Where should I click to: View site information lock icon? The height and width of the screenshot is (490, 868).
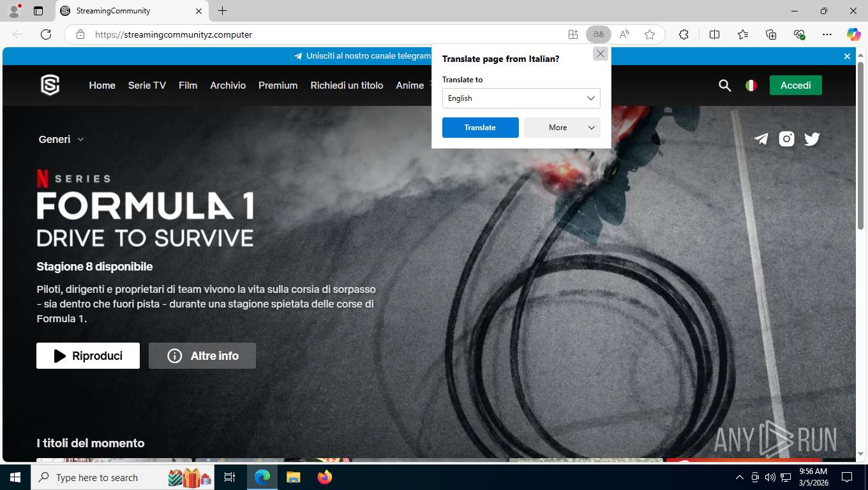(80, 34)
